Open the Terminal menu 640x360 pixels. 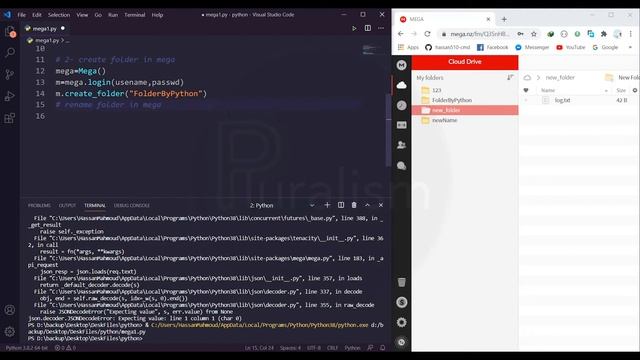[x=135, y=15]
